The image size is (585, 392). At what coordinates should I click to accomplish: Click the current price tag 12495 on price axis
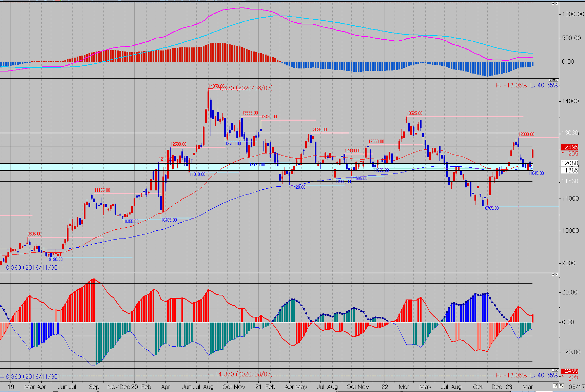click(x=570, y=147)
